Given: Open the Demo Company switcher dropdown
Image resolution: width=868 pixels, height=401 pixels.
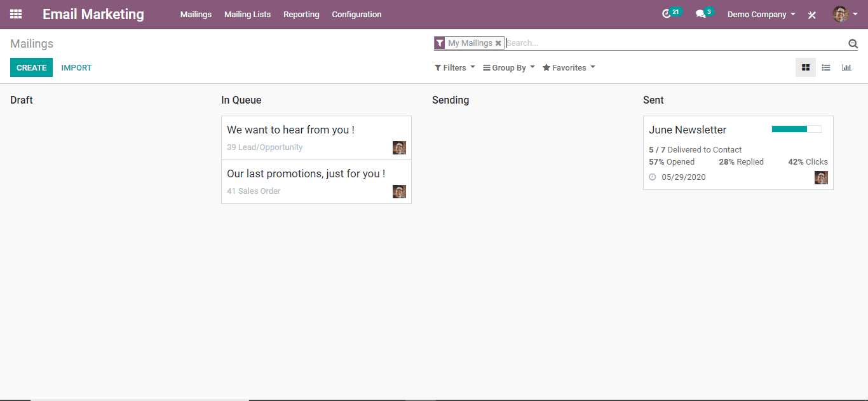Looking at the screenshot, I should point(761,14).
